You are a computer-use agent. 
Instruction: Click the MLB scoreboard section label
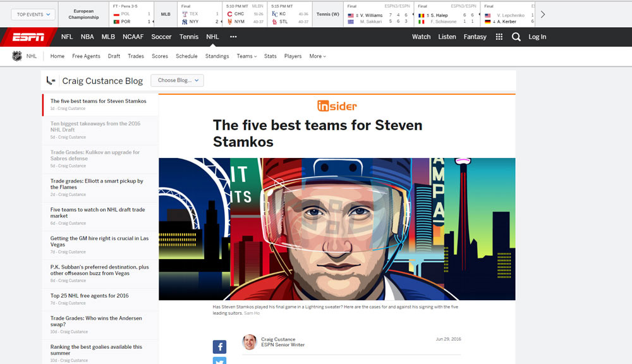[x=166, y=14]
